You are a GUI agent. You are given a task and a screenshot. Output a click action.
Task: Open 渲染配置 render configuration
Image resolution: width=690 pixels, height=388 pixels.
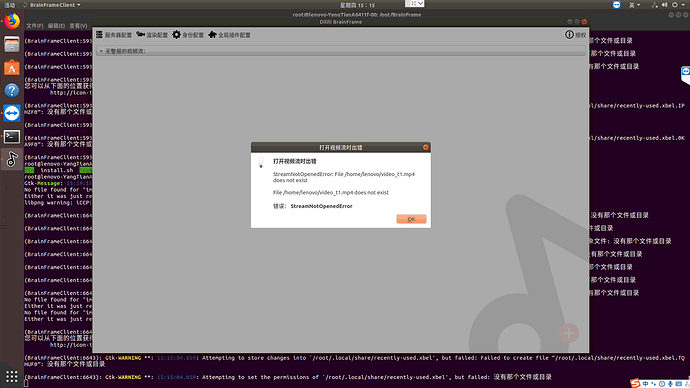pyautogui.click(x=152, y=35)
